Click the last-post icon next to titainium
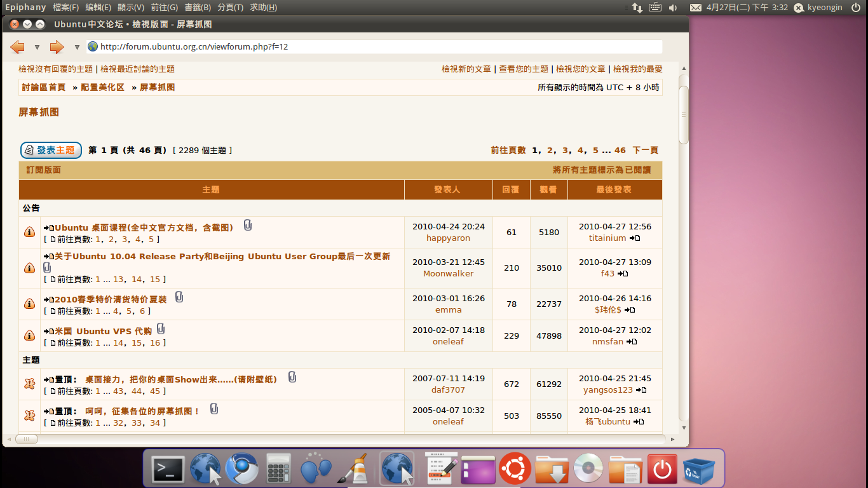The width and height of the screenshot is (868, 488). click(634, 238)
